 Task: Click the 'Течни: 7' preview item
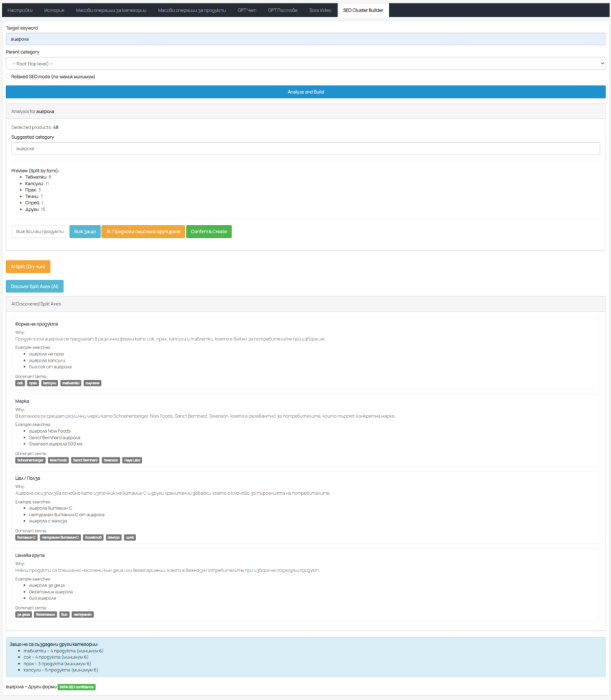coord(34,196)
